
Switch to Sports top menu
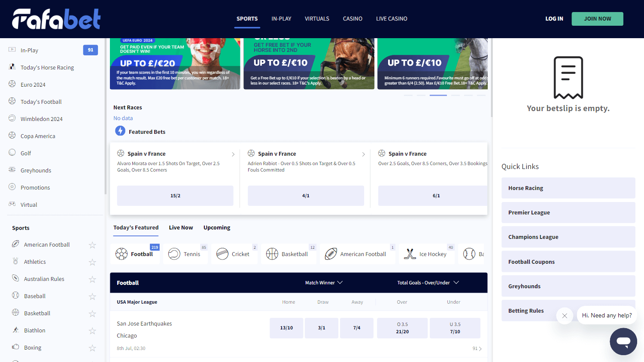click(x=247, y=19)
